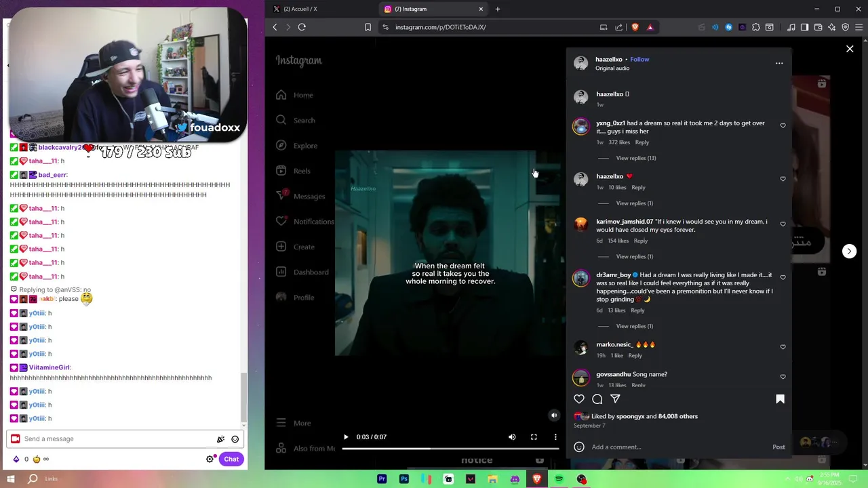Like haazellxo's heart emoji comment

pyautogui.click(x=783, y=179)
